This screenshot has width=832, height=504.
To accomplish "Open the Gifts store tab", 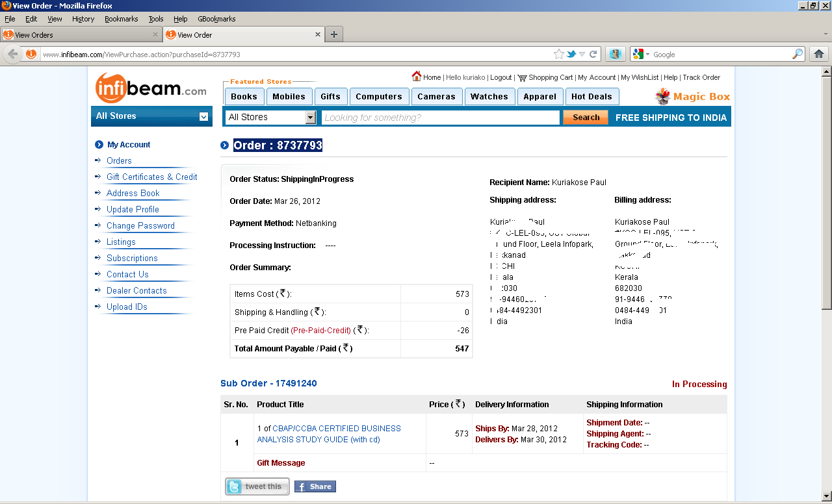I will coord(330,97).
